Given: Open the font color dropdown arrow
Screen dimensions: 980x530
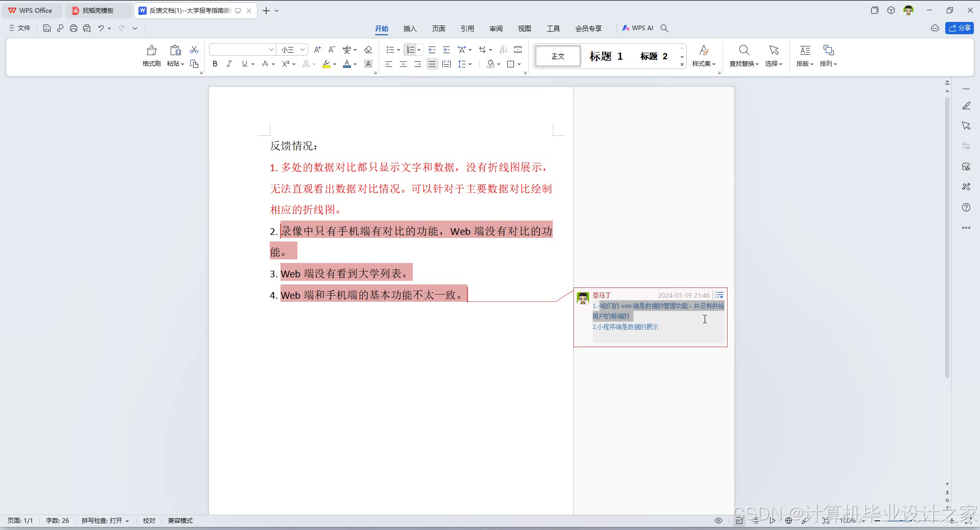Looking at the screenshot, I should tap(354, 64).
